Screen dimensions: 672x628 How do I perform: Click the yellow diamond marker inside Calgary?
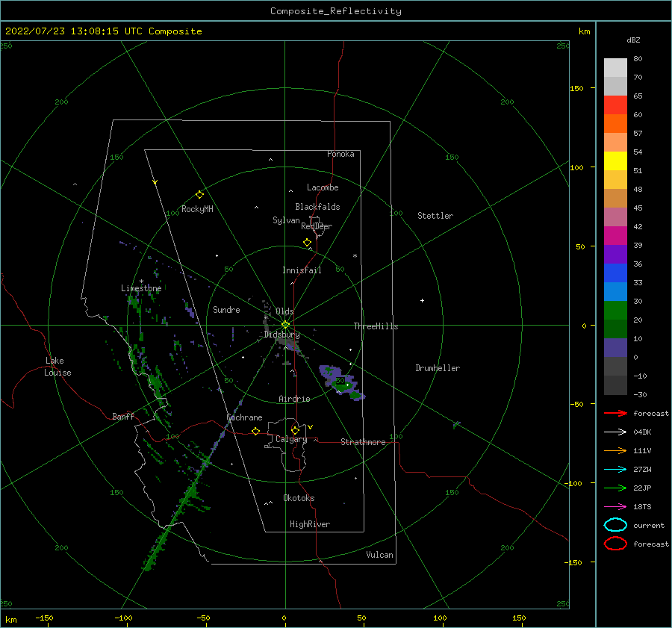(x=295, y=430)
